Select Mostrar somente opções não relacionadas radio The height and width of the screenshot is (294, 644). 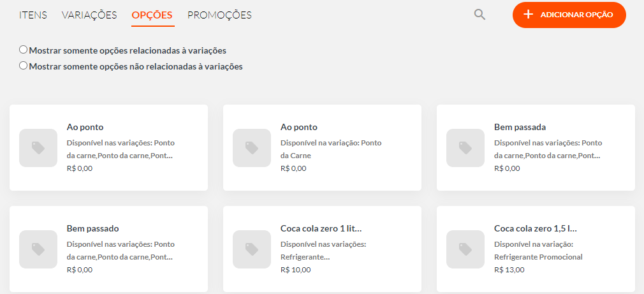[24, 65]
